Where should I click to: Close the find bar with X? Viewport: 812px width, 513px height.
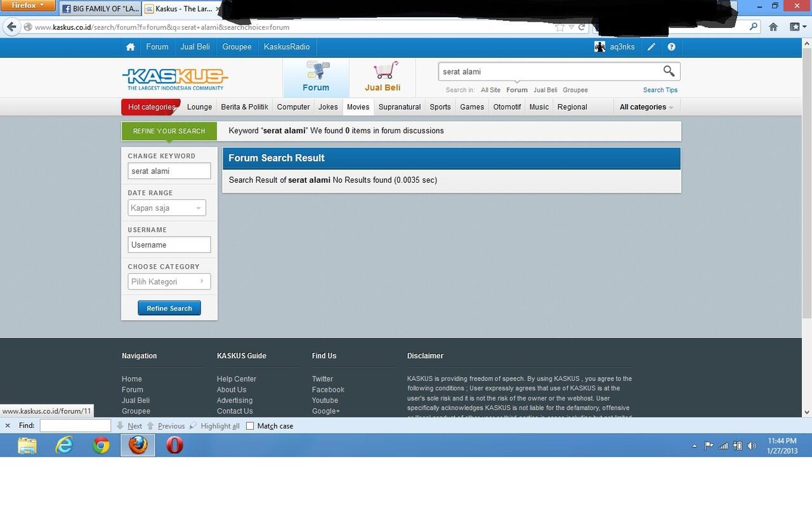(x=8, y=426)
